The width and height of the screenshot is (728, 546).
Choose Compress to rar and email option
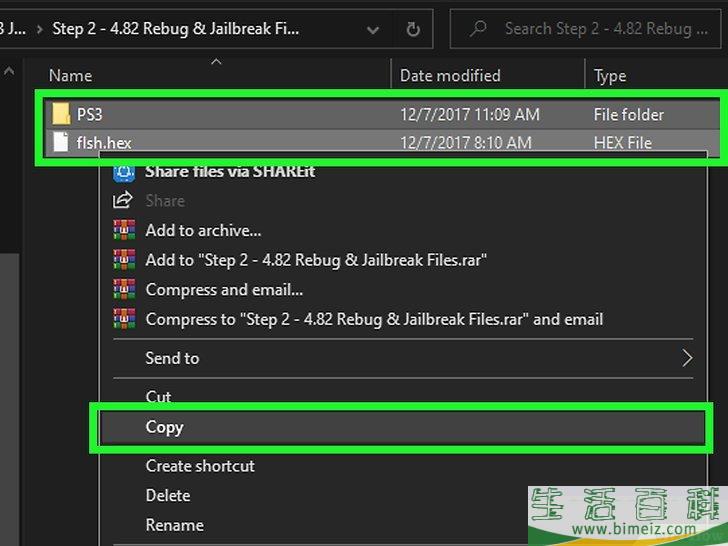click(x=374, y=319)
